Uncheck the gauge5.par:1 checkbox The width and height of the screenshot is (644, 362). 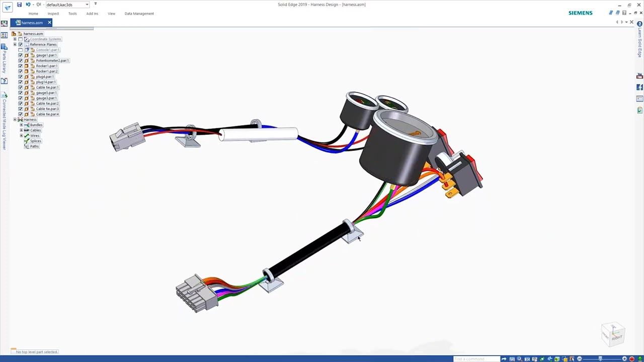pyautogui.click(x=21, y=93)
